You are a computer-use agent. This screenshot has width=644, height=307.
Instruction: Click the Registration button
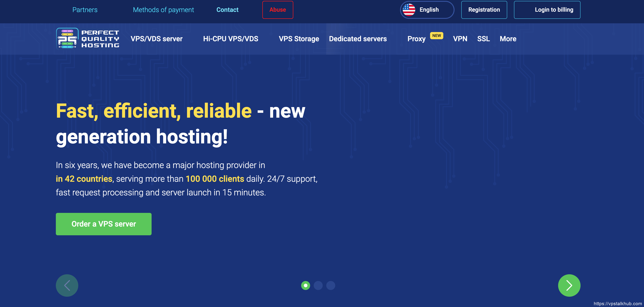click(x=484, y=10)
